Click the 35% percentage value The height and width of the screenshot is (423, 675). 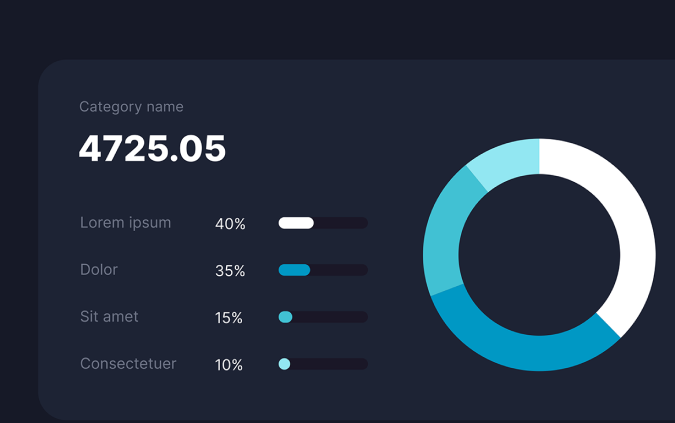click(x=230, y=271)
